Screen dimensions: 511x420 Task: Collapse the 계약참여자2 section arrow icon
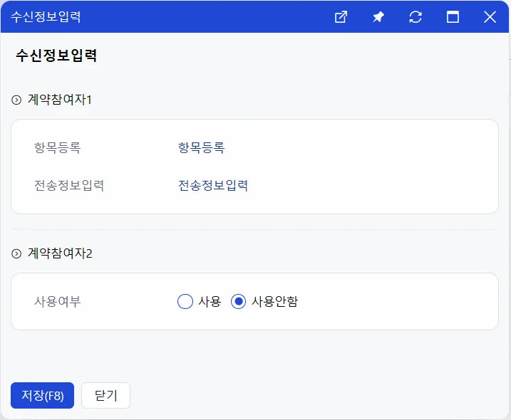16,253
